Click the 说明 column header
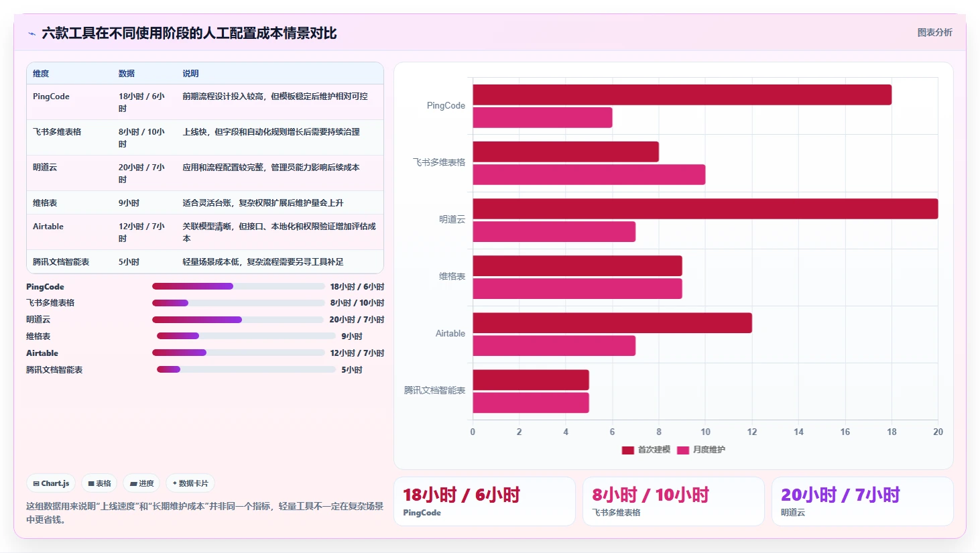The width and height of the screenshot is (980, 553). point(190,74)
